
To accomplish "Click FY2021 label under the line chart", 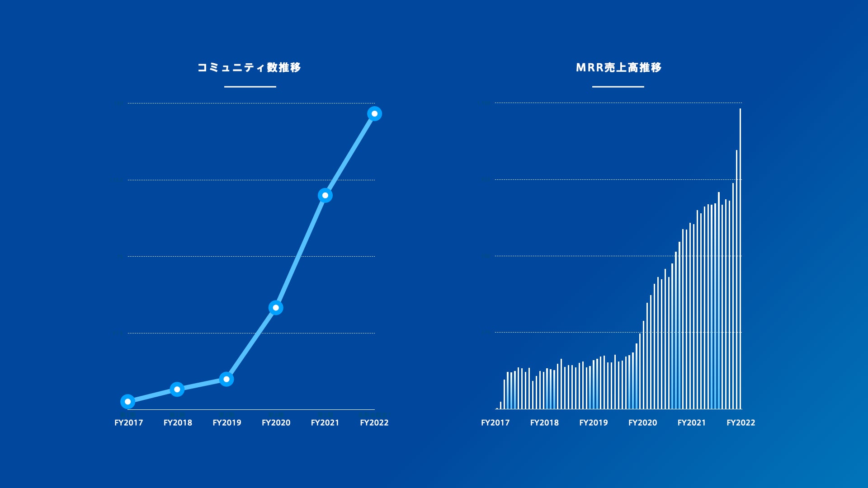I will point(325,423).
